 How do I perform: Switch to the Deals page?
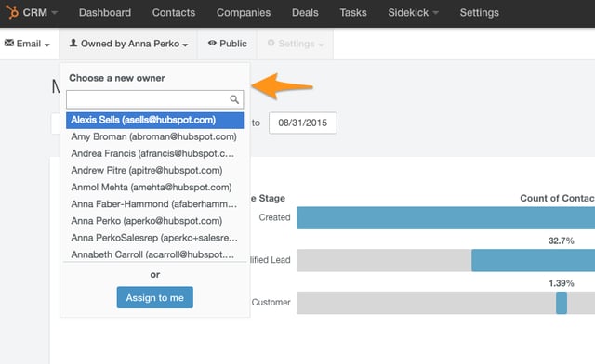coord(305,12)
